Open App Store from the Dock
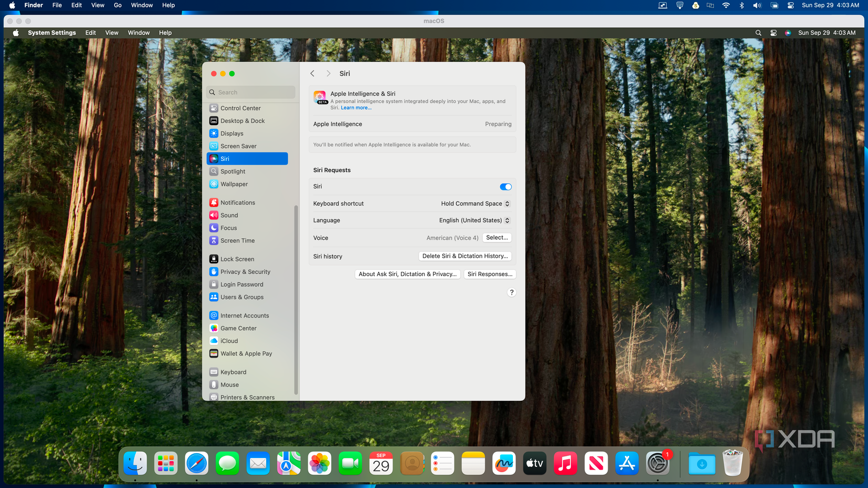This screenshot has width=868, height=488. point(627,463)
